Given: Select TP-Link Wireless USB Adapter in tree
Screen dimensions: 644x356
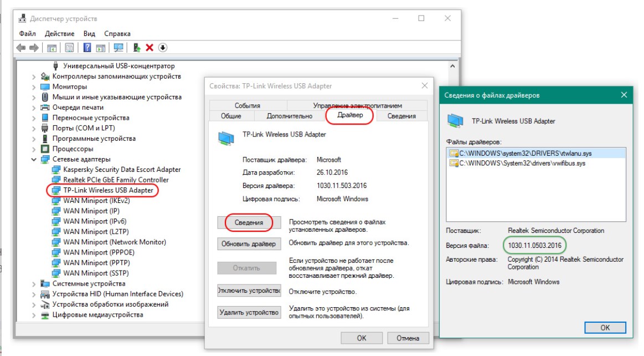Looking at the screenshot, I should click(x=108, y=190).
